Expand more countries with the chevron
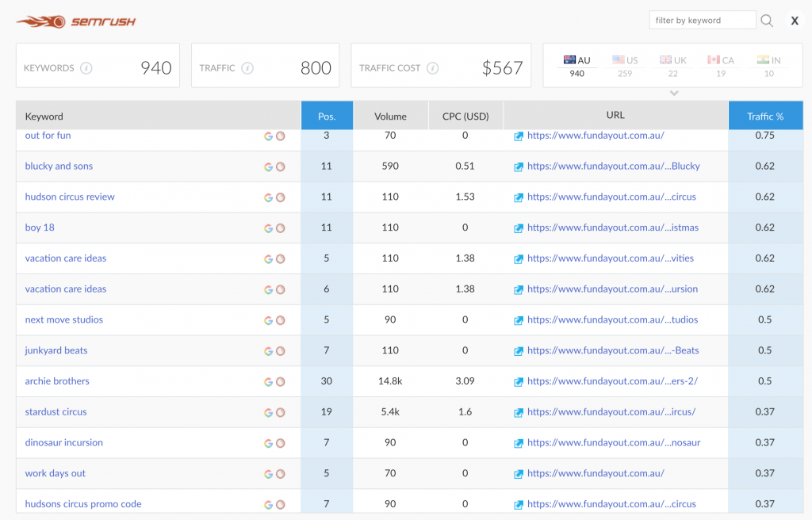This screenshot has height=520, width=812. tap(674, 94)
